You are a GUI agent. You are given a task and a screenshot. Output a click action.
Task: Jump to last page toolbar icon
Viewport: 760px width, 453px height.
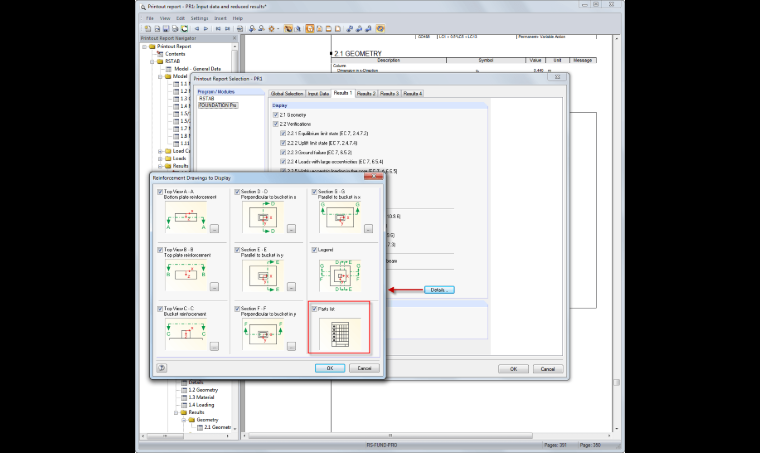(227, 29)
